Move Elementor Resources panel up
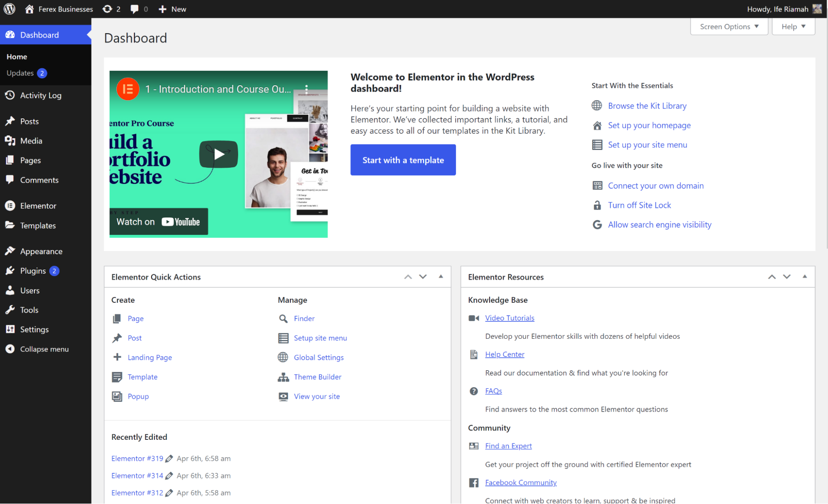This screenshot has width=828, height=504. 772,277
